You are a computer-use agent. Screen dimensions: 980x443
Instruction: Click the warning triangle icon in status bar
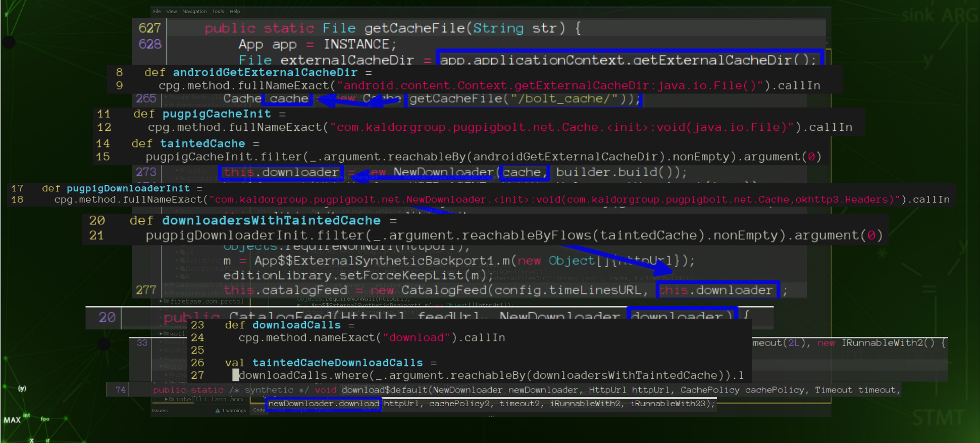(x=218, y=411)
